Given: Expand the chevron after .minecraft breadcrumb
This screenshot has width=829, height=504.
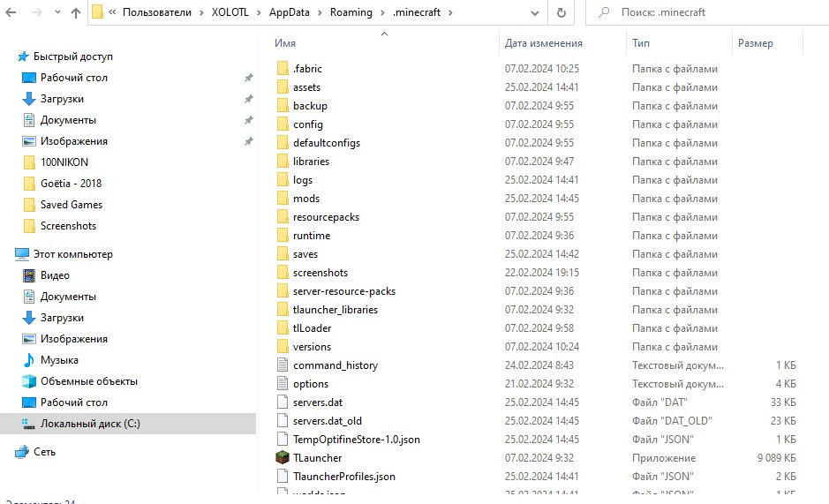Looking at the screenshot, I should (x=450, y=12).
